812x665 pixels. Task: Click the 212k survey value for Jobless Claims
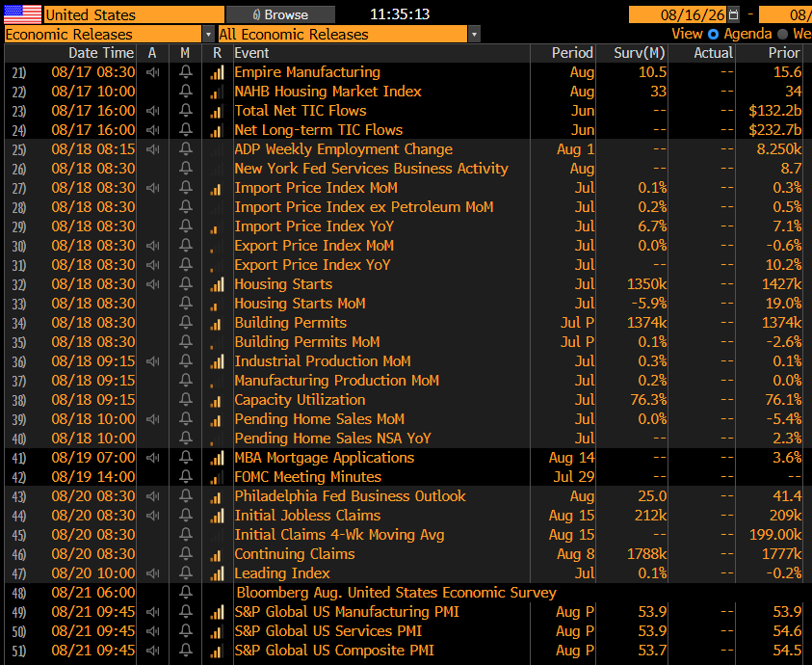coord(650,516)
